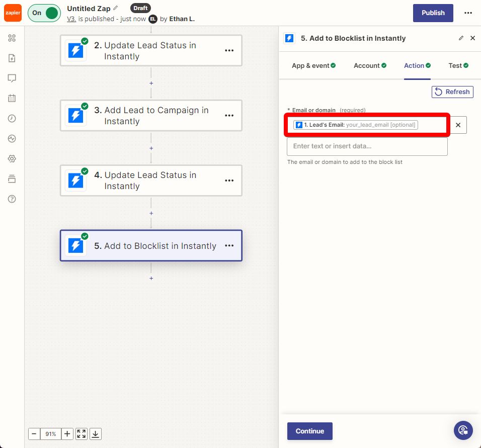
Task: Add a step between steps 2 and 3
Action: tap(151, 83)
